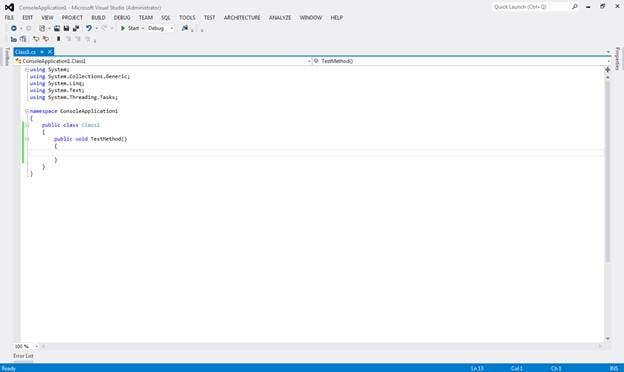
Task: Open the EDIT menu
Action: (27, 18)
